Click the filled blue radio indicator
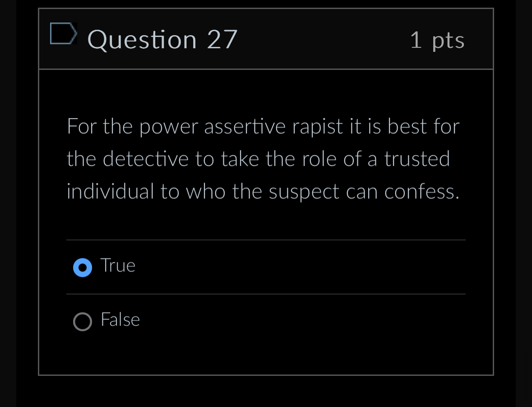Screen dimensions: 532x407 click(x=83, y=267)
